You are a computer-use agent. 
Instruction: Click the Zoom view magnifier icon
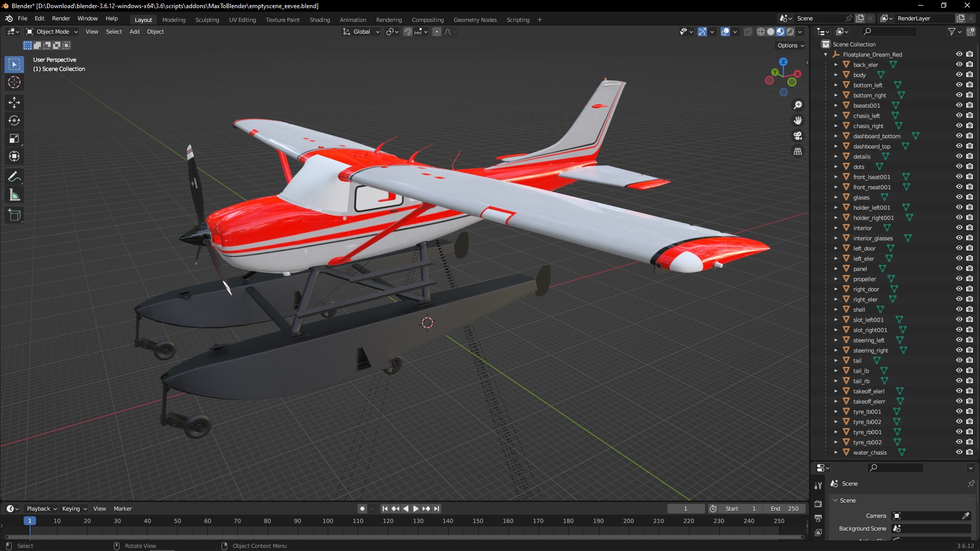click(798, 105)
